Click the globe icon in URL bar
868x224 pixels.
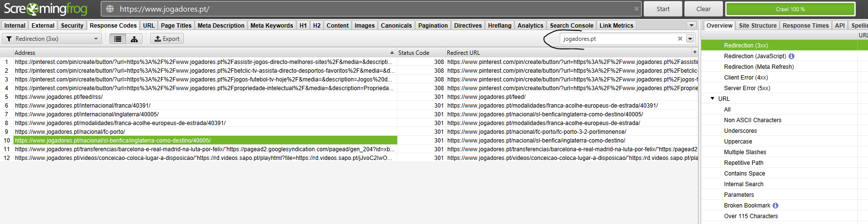[x=110, y=9]
